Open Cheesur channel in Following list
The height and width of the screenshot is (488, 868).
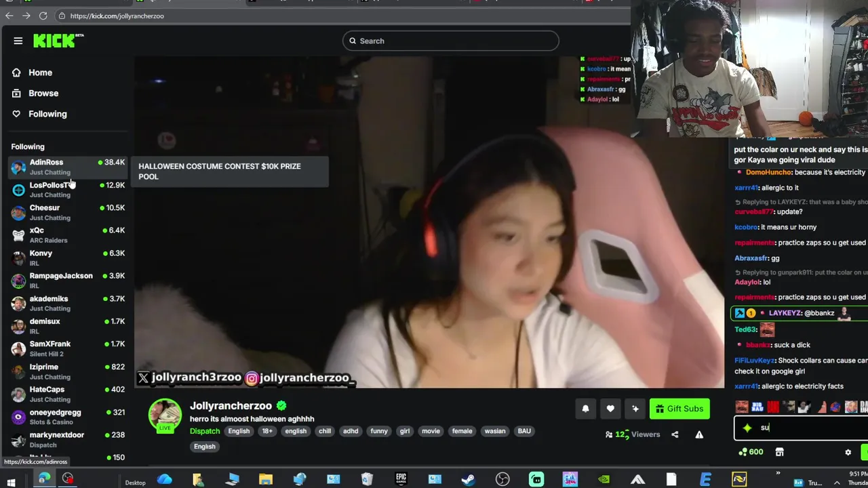click(x=68, y=212)
